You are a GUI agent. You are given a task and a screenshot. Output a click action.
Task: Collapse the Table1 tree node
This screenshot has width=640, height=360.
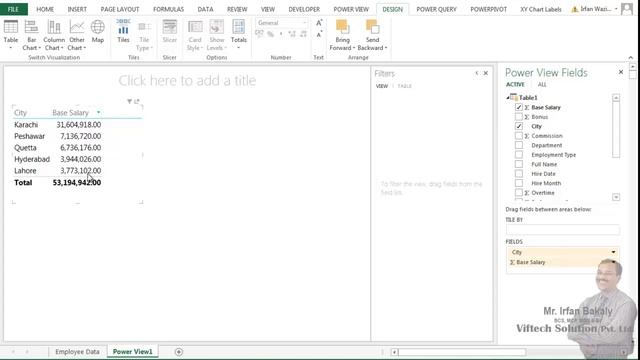click(508, 98)
